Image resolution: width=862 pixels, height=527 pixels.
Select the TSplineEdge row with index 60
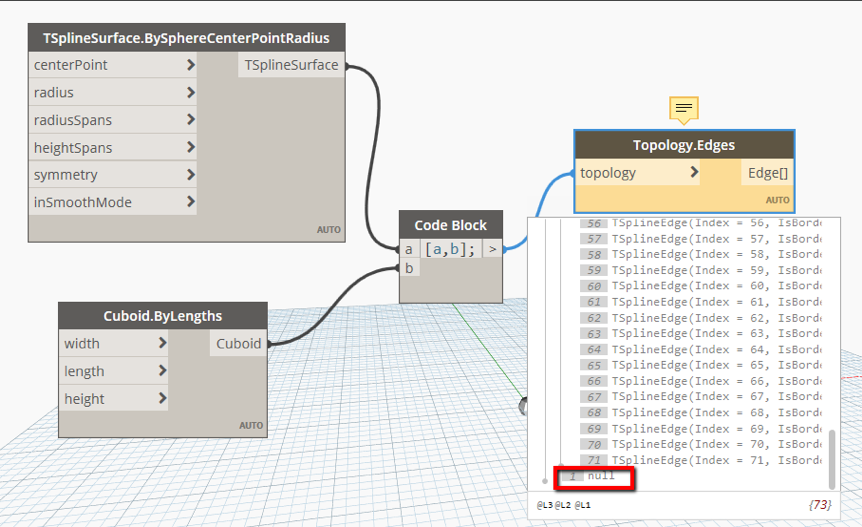(701, 286)
